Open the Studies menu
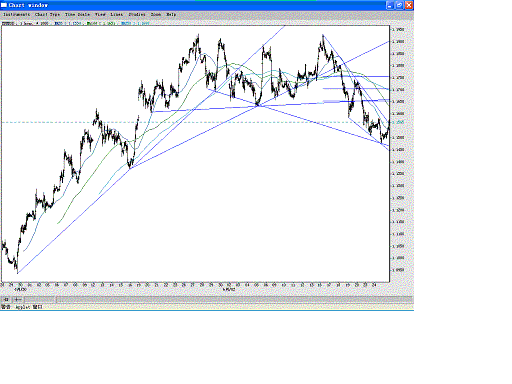Screen dimensions: 512x384 click(137, 15)
